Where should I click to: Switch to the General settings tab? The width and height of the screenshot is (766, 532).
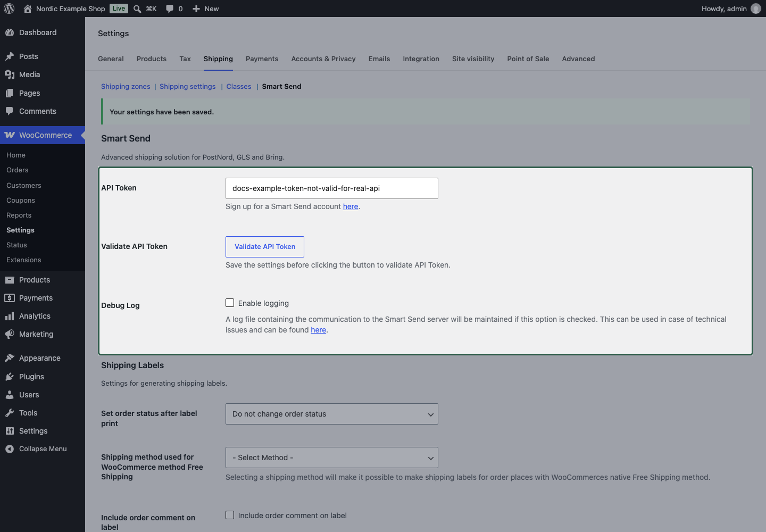(x=111, y=59)
